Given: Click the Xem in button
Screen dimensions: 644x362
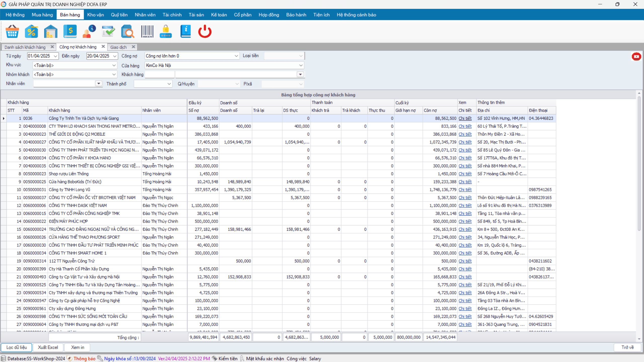Looking at the screenshot, I should coord(78,347).
